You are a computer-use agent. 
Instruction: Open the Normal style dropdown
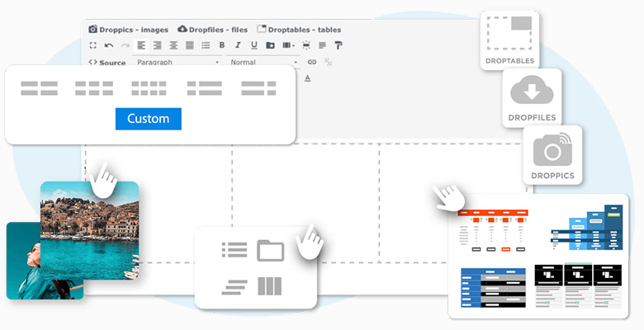click(263, 62)
